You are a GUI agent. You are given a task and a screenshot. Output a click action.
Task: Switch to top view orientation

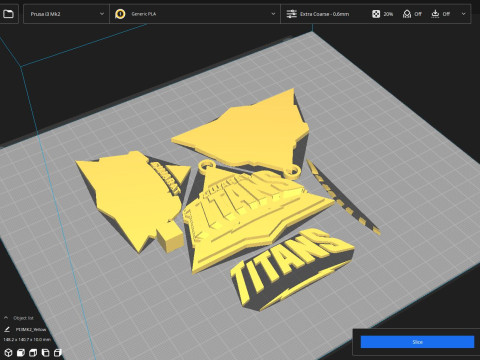tap(33, 352)
